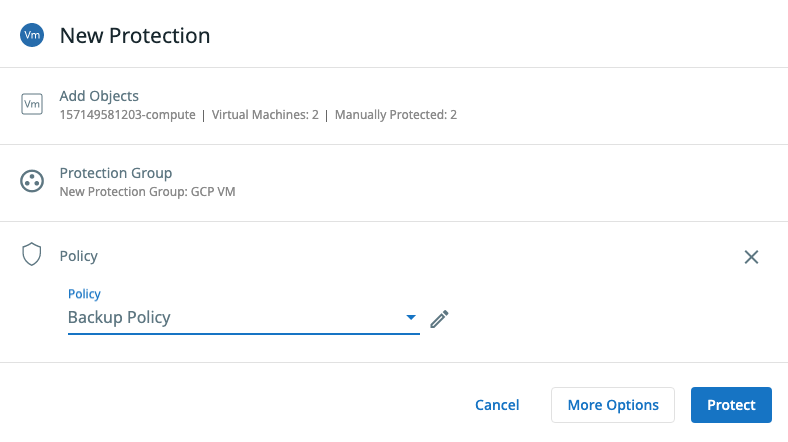Click the New Protection Group: GCP VM text
Image resolution: width=788 pixels, height=442 pixels.
pyautogui.click(x=147, y=191)
